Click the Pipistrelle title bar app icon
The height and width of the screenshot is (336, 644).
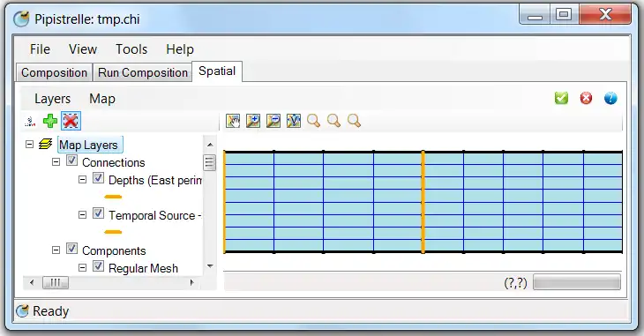pos(21,19)
